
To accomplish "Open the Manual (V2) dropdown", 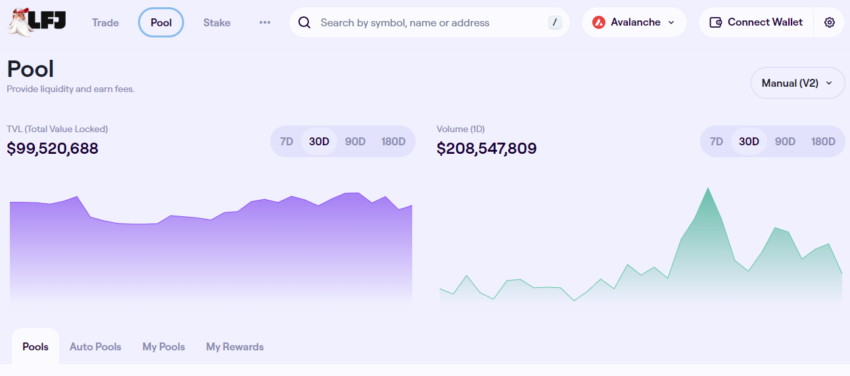I will click(x=797, y=83).
